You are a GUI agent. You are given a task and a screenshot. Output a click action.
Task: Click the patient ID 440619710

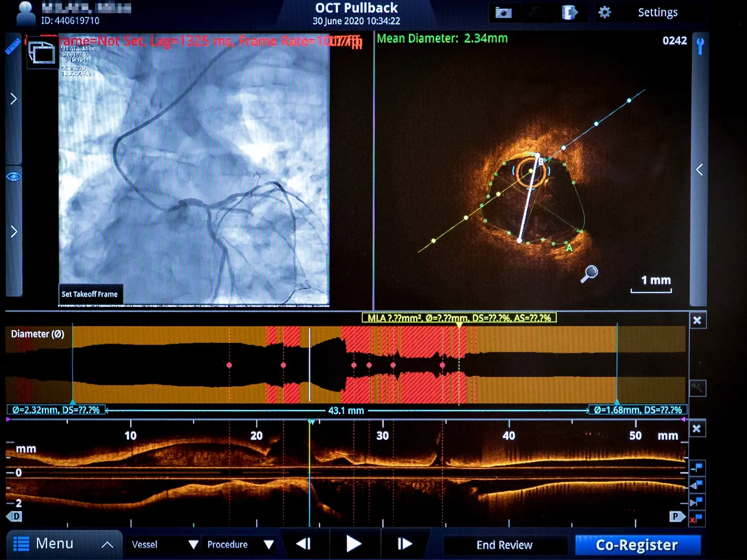70,21
